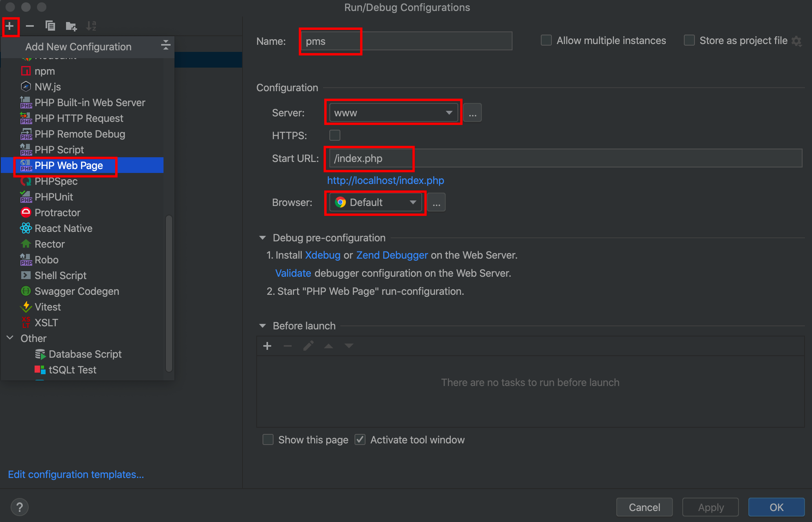812x522 pixels.
Task: Click the sort configurations alphabetically icon
Action: point(91,26)
